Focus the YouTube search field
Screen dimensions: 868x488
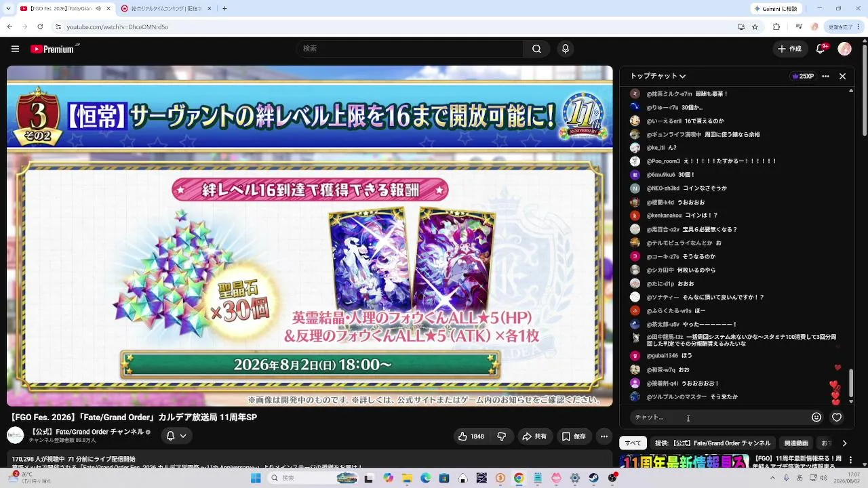pos(409,49)
